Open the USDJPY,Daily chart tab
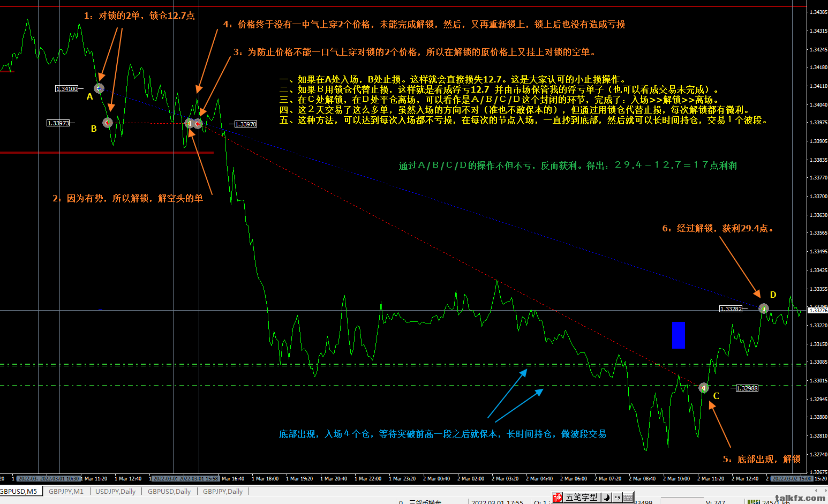Image resolution: width=828 pixels, height=504 pixels. (x=115, y=491)
